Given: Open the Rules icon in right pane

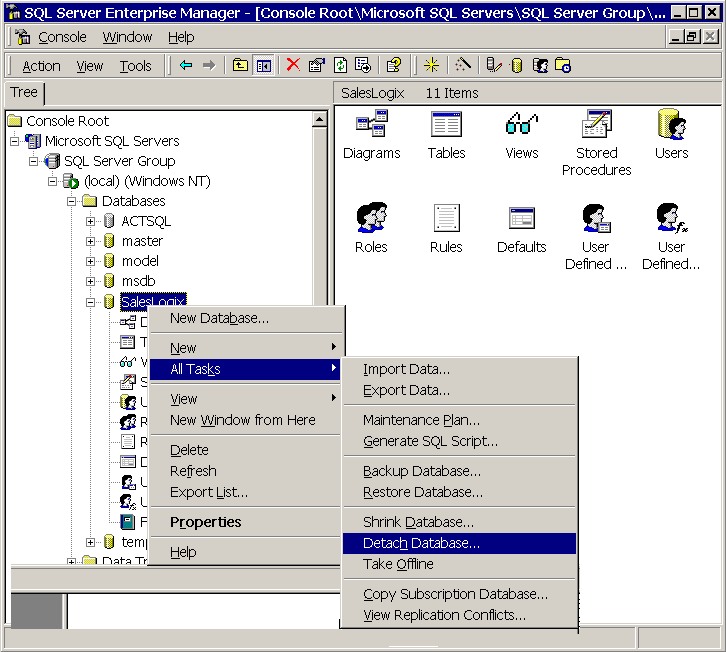Looking at the screenshot, I should pos(446,217).
